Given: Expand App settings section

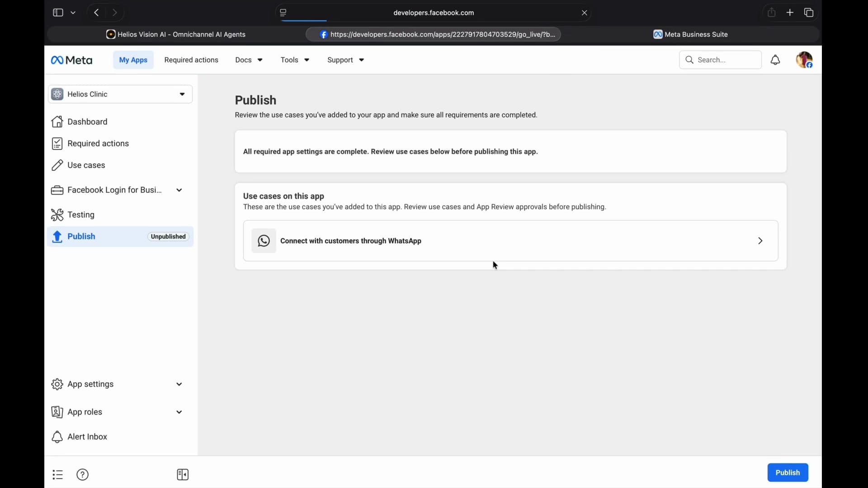Looking at the screenshot, I should (179, 385).
